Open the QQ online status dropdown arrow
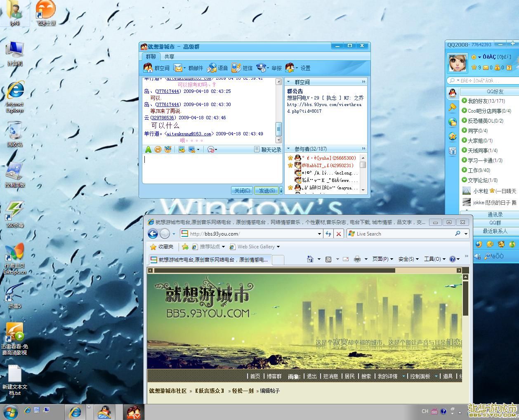This screenshot has width=519, height=420. point(479,57)
